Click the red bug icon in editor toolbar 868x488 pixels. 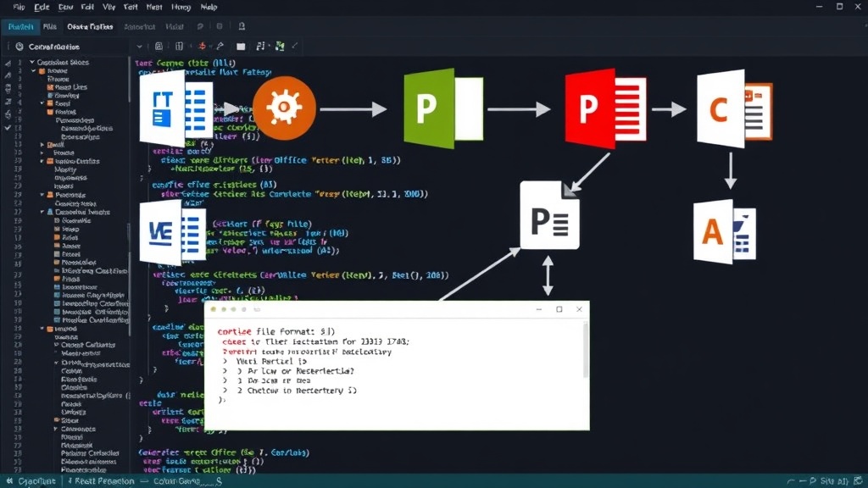click(x=202, y=47)
